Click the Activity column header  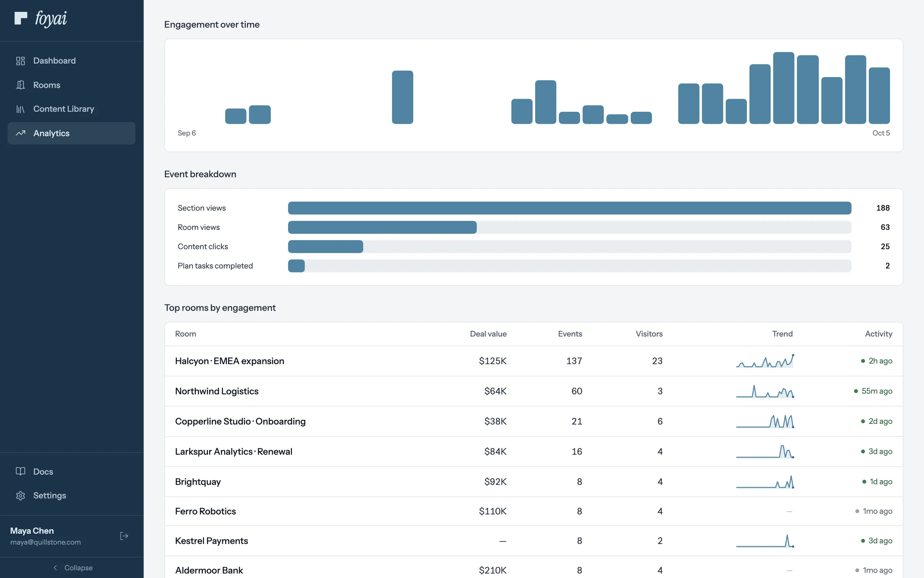pos(879,334)
